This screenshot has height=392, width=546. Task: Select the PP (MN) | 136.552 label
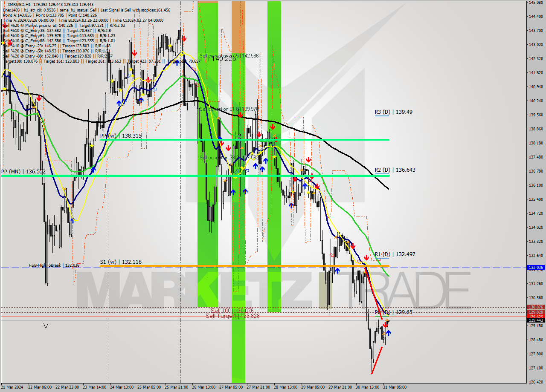point(23,171)
